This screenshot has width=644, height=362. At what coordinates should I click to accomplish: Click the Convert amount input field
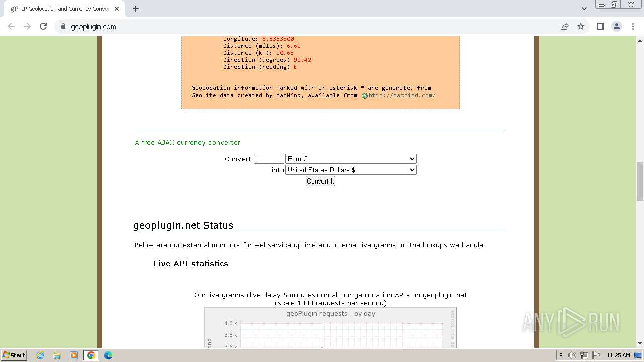(269, 159)
